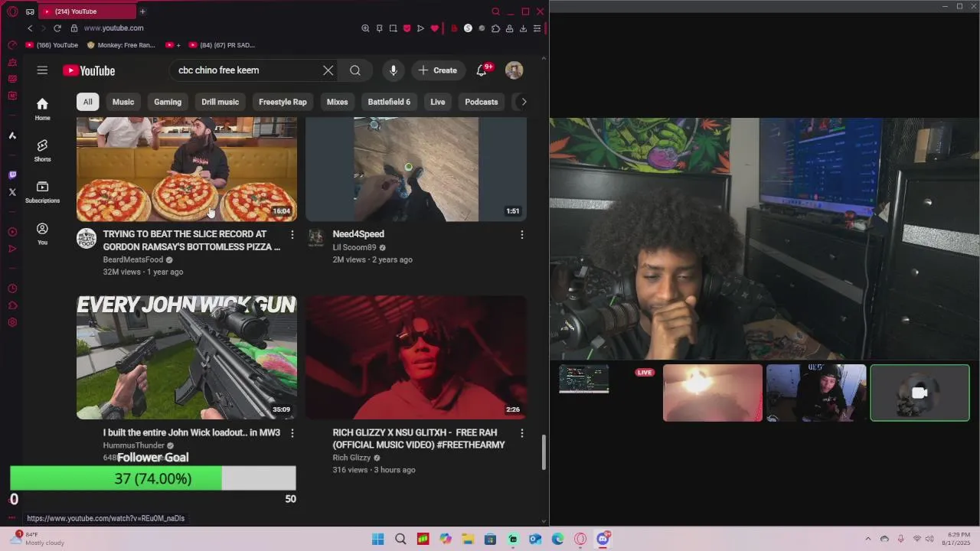Open the (84) (67) PR SAD... bookmark
This screenshot has height=551, width=980.
point(222,45)
